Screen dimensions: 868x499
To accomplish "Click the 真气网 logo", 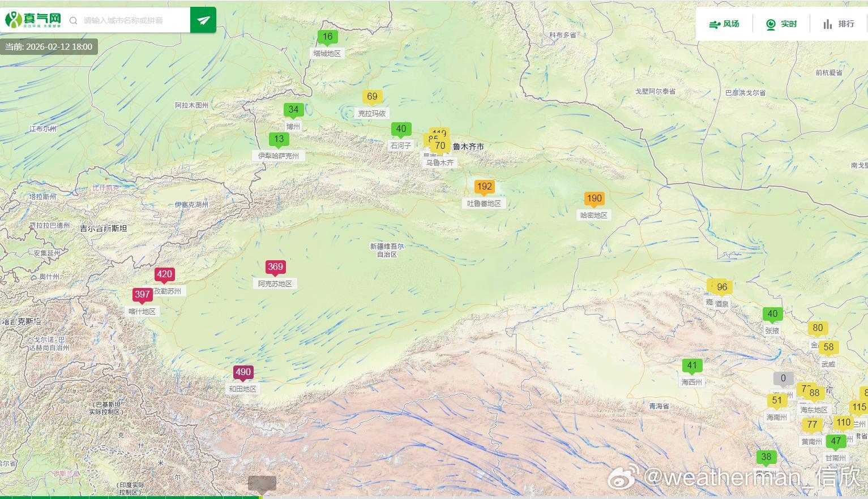I will point(33,20).
